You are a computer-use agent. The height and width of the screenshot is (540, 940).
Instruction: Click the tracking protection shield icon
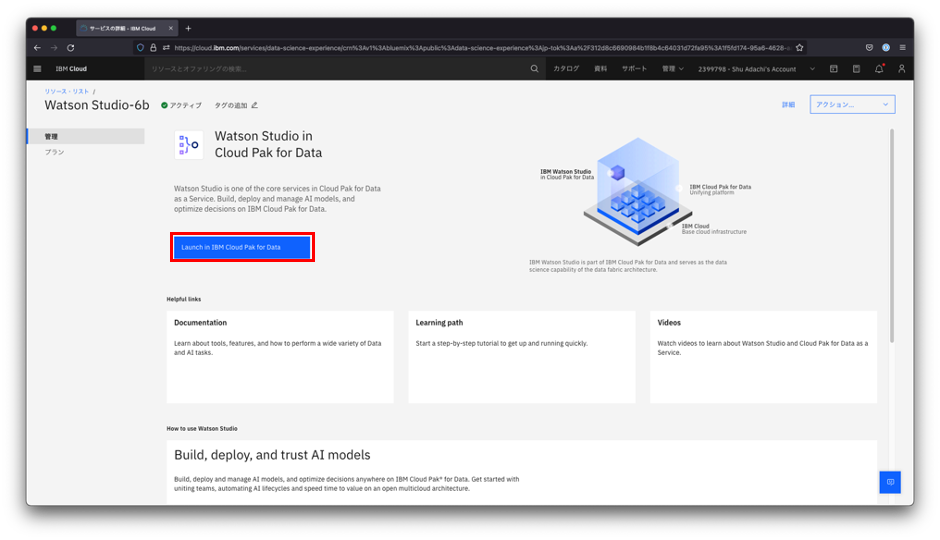coord(140,47)
